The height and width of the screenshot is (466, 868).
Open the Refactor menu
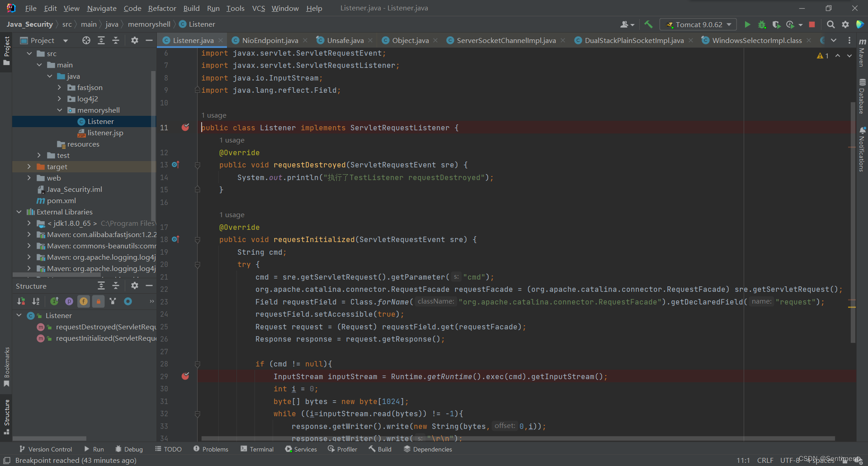pos(162,8)
